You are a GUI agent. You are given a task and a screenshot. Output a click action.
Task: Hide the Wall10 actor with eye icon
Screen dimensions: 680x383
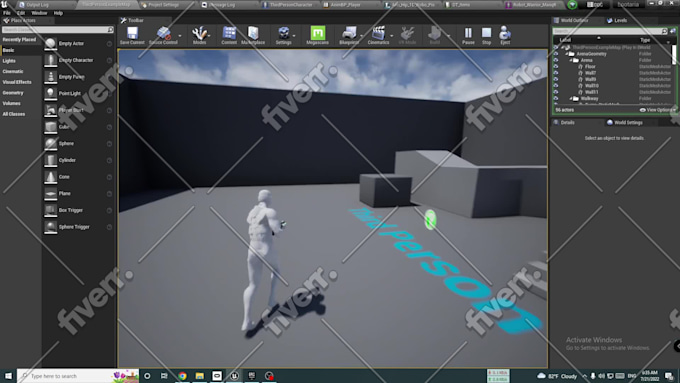pyautogui.click(x=556, y=86)
